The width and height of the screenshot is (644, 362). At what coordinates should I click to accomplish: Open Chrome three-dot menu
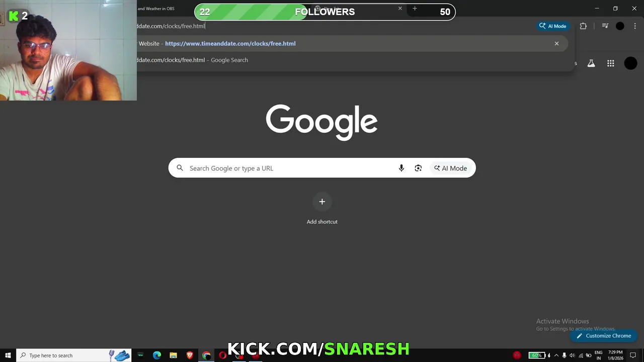pyautogui.click(x=635, y=26)
